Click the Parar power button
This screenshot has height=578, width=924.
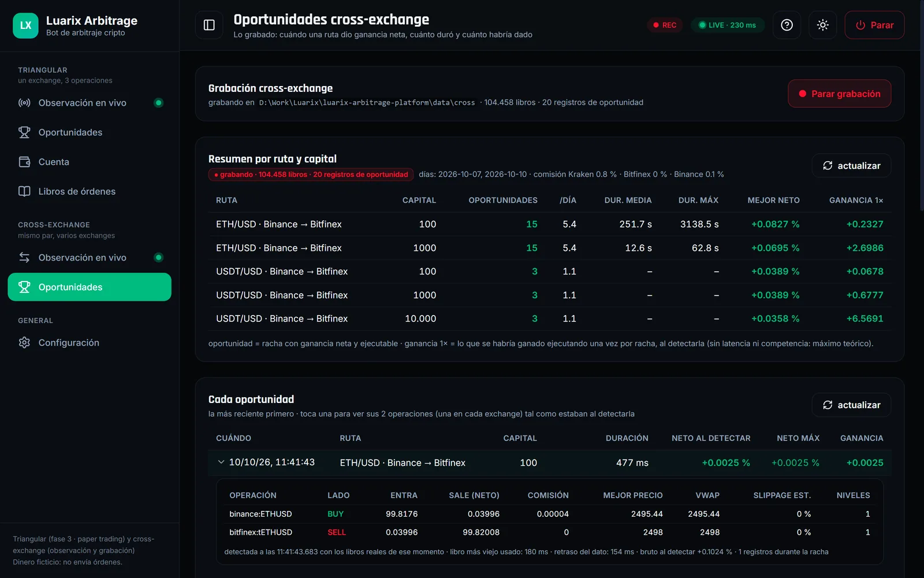(x=874, y=25)
